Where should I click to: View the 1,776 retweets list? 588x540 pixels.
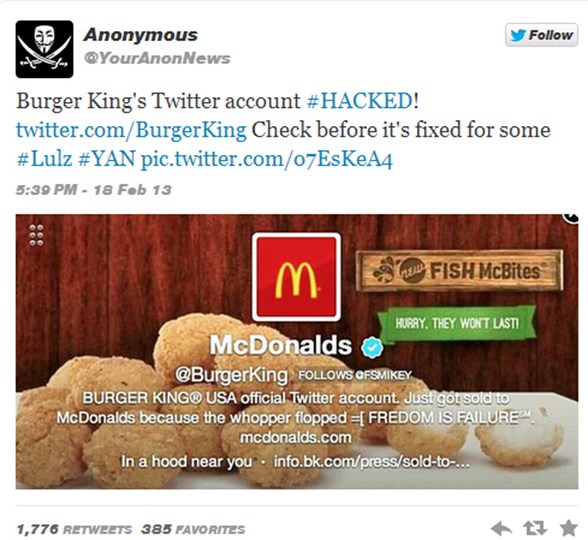pyautogui.click(x=74, y=530)
